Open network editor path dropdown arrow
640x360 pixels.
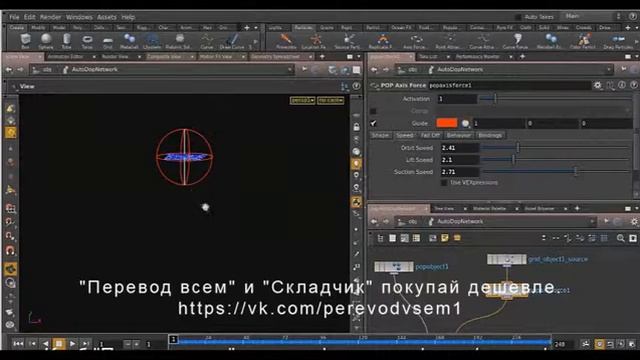[592, 222]
